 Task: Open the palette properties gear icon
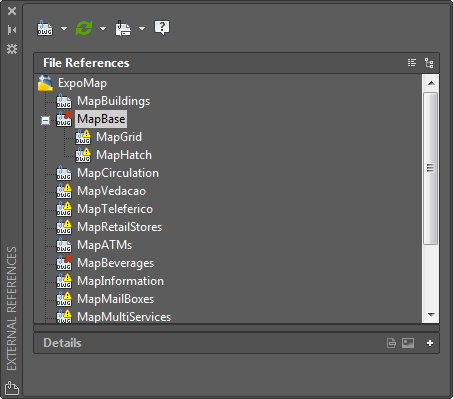12,49
